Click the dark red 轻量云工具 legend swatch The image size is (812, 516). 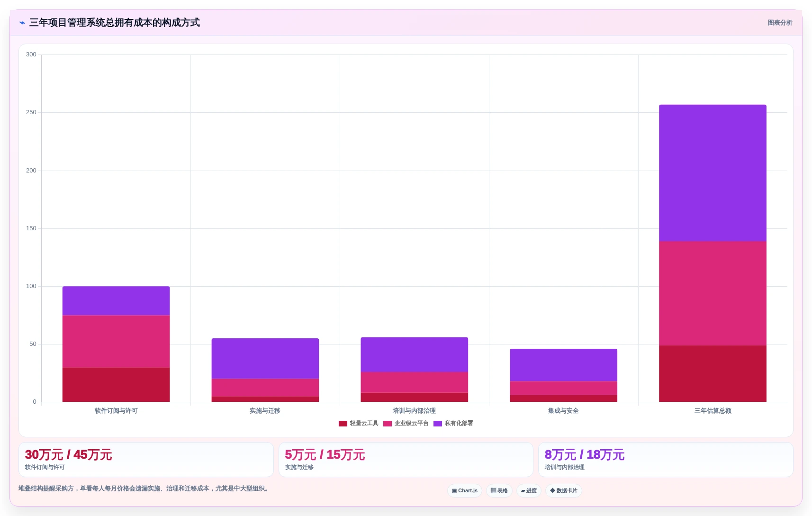click(x=343, y=424)
